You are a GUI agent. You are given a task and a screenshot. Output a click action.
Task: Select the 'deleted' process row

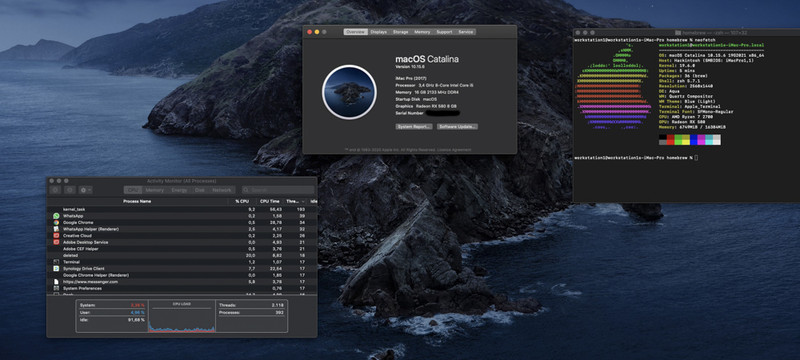tap(182, 255)
